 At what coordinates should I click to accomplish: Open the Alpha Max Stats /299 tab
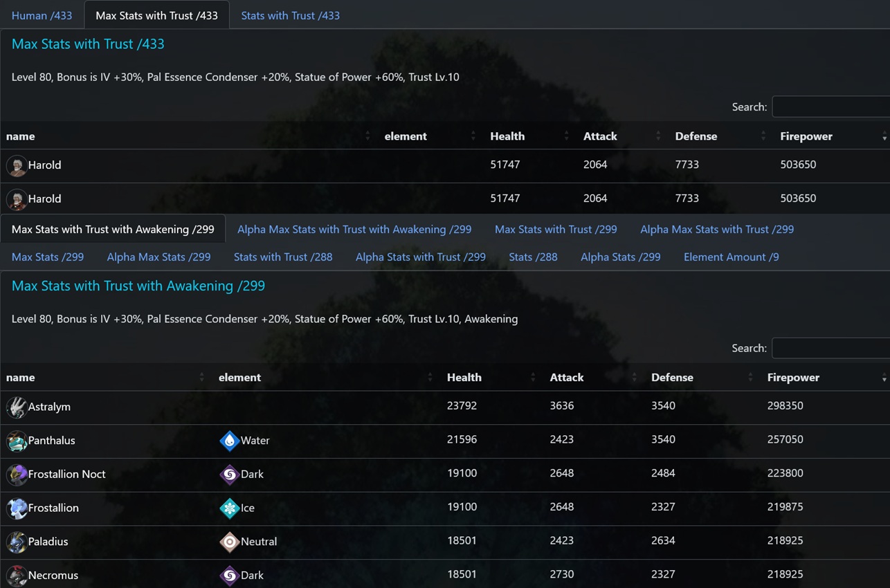[158, 257]
